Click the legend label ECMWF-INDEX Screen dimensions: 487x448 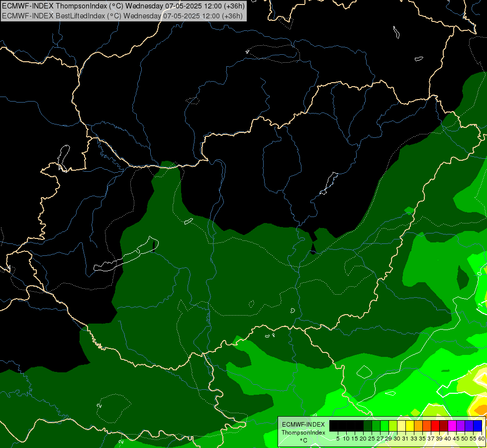click(x=303, y=425)
